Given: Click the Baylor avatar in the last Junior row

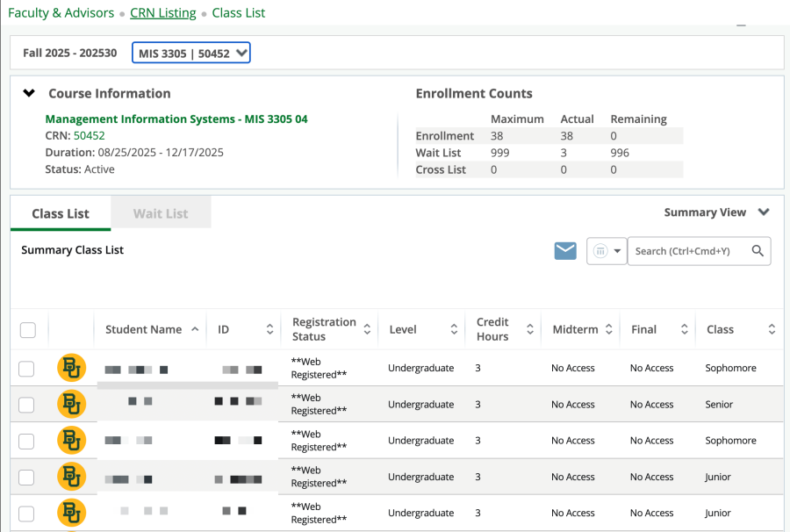Looking at the screenshot, I should coord(72,513).
